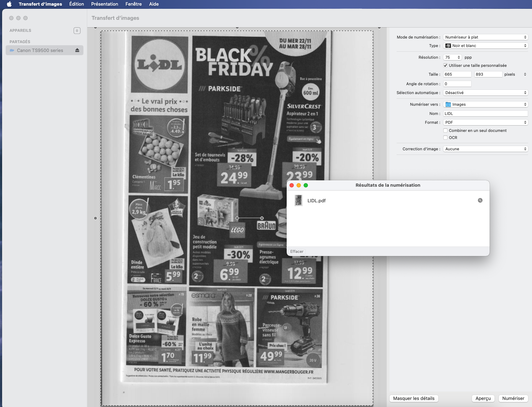Click the Noir et blanc type icon
Viewport: 532px width, 407px height.
click(x=448, y=46)
